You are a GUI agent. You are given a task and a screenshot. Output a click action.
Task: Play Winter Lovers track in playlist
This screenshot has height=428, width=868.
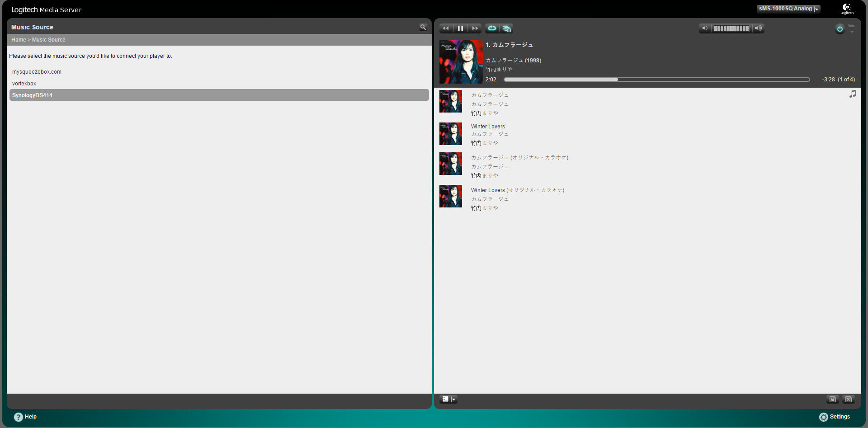coord(488,127)
